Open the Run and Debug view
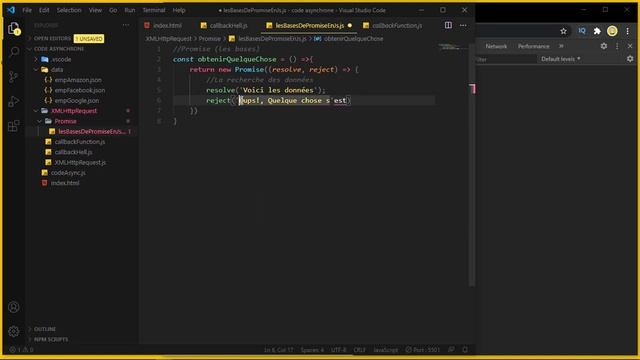640x360 pixels. click(14, 101)
